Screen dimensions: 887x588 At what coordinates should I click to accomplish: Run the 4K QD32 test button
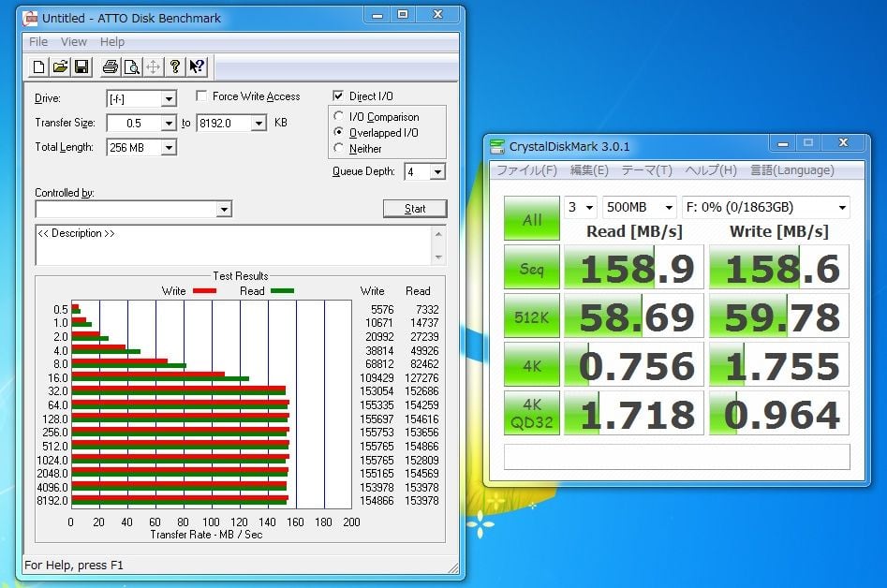[x=532, y=413]
